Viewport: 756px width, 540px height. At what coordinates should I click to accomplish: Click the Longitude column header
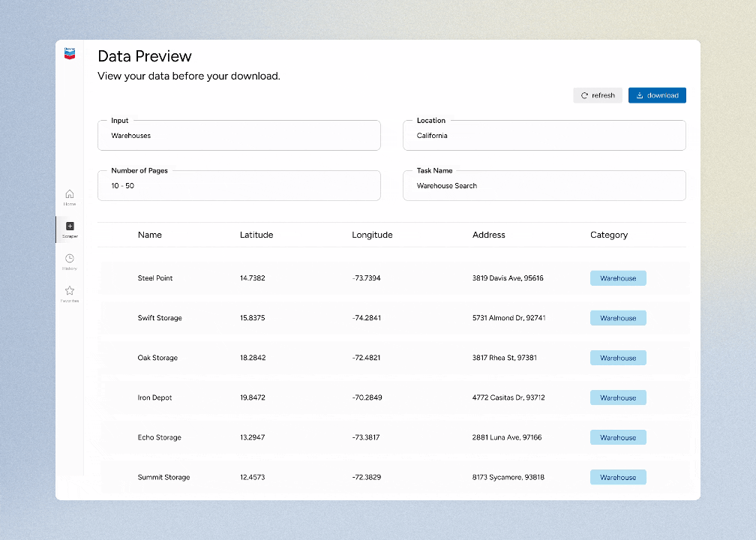(x=372, y=235)
